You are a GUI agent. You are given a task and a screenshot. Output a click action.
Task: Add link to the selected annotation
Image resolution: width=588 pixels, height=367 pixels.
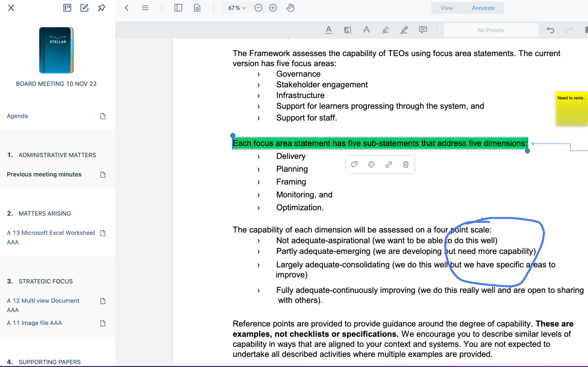coord(389,165)
